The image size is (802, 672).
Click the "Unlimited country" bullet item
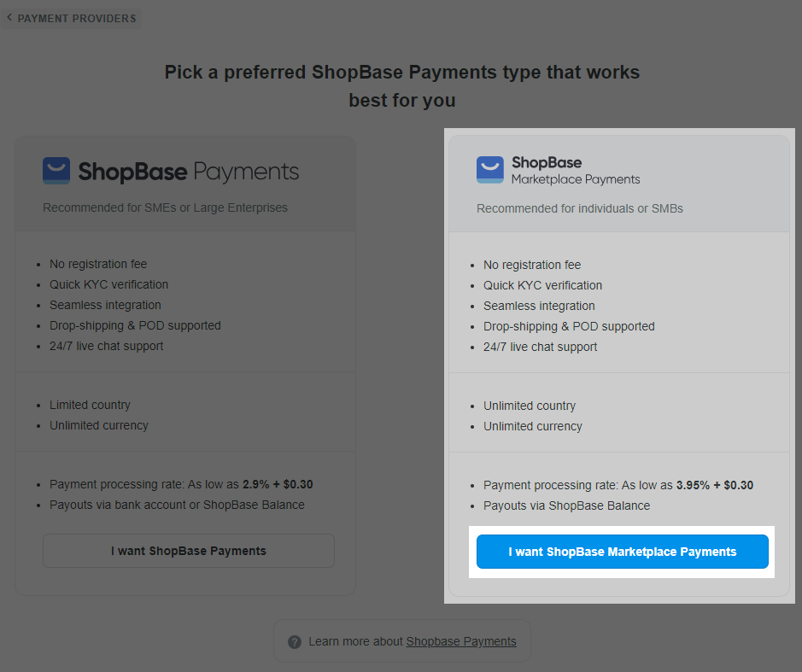[530, 406]
